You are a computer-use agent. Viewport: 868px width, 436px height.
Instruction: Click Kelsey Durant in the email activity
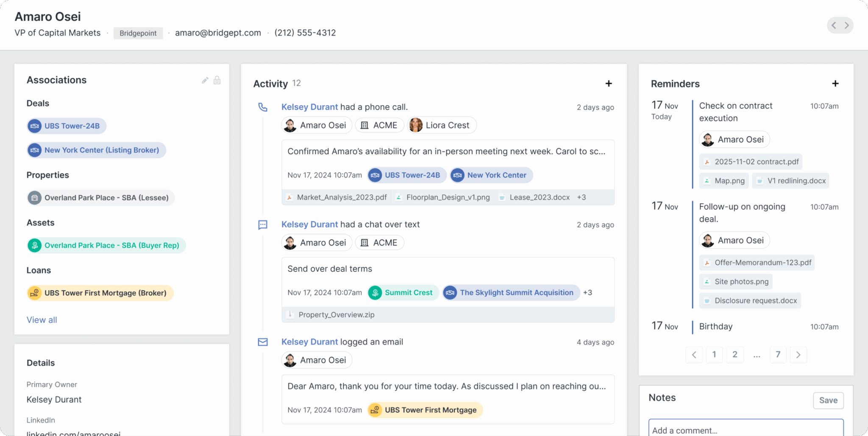(309, 342)
